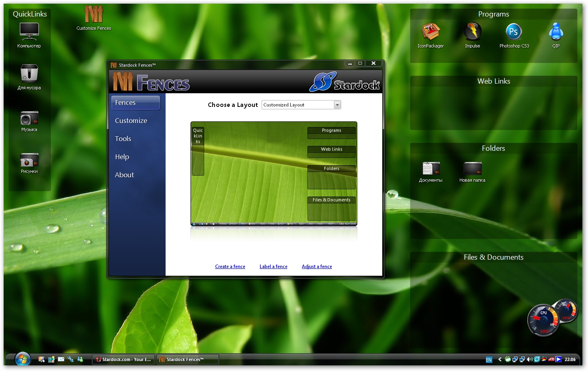This screenshot has height=371, width=588.
Task: Open the Для мусора recycle bin icon
Action: (29, 77)
